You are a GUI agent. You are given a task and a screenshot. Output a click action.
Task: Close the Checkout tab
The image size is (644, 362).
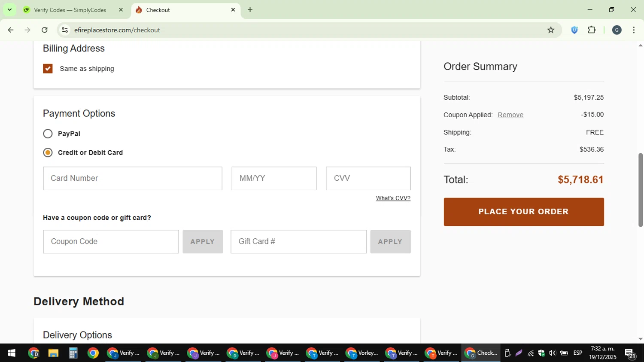(233, 10)
